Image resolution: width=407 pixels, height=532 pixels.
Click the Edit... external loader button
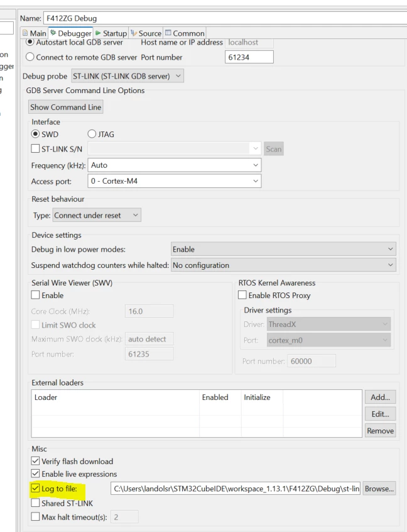380,414
